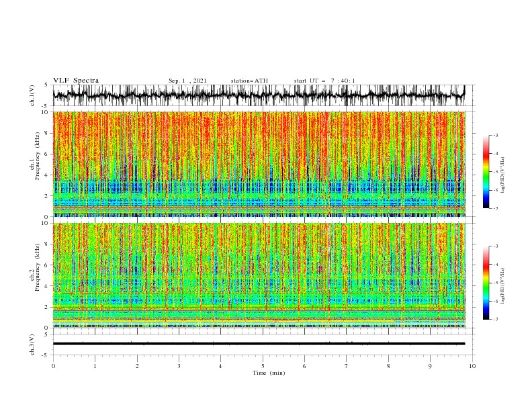The image size is (532, 411).
Task: Click the "8" kHz tick on ch.1 frequency axis
Action: pyautogui.click(x=48, y=133)
